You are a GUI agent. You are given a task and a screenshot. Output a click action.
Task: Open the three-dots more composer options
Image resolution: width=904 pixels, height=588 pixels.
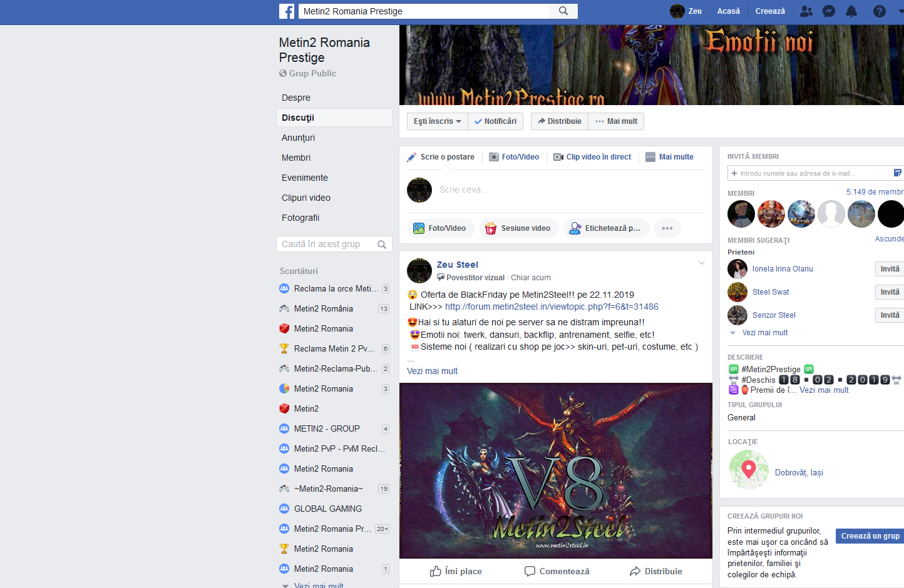(667, 228)
